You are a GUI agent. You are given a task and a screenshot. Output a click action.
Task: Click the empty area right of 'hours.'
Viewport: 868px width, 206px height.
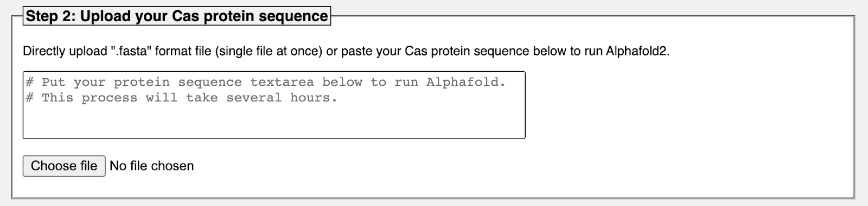[x=431, y=98]
